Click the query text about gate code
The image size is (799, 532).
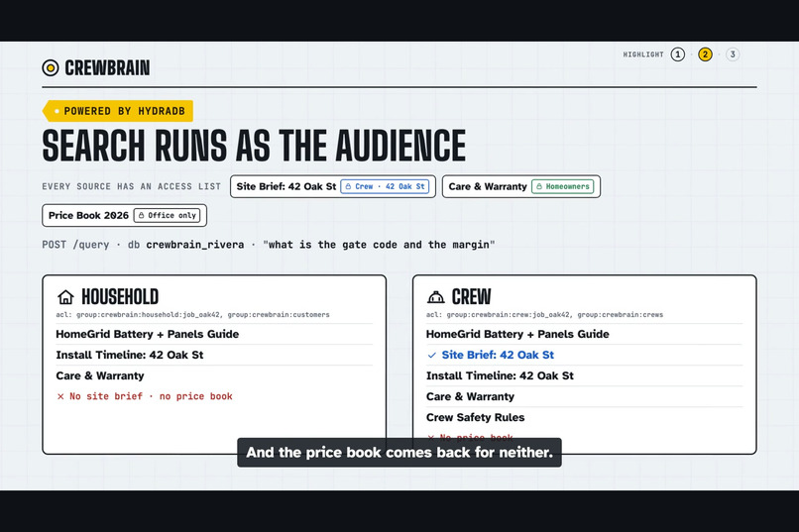pos(379,245)
